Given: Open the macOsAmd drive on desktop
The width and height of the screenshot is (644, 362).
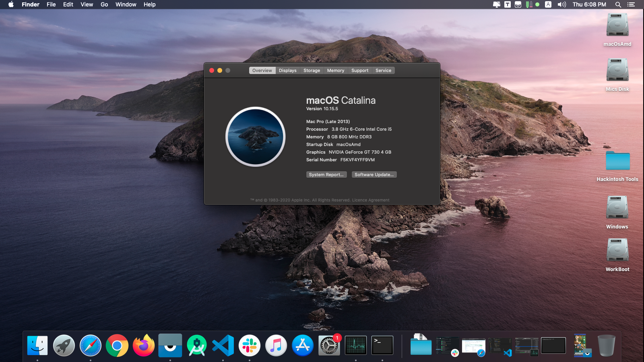Looking at the screenshot, I should click(x=617, y=25).
